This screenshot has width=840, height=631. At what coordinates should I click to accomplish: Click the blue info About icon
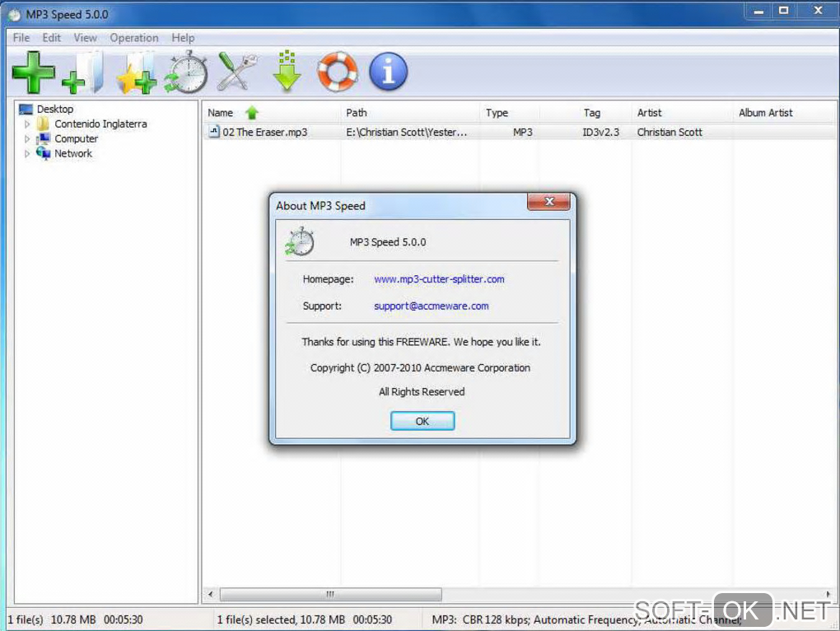coord(389,71)
